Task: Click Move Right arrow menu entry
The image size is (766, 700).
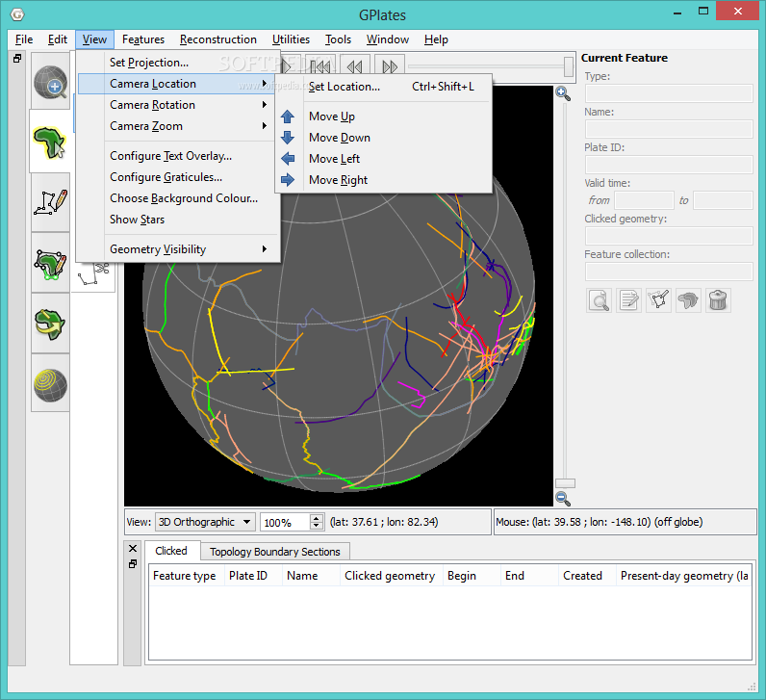Action: [384, 180]
